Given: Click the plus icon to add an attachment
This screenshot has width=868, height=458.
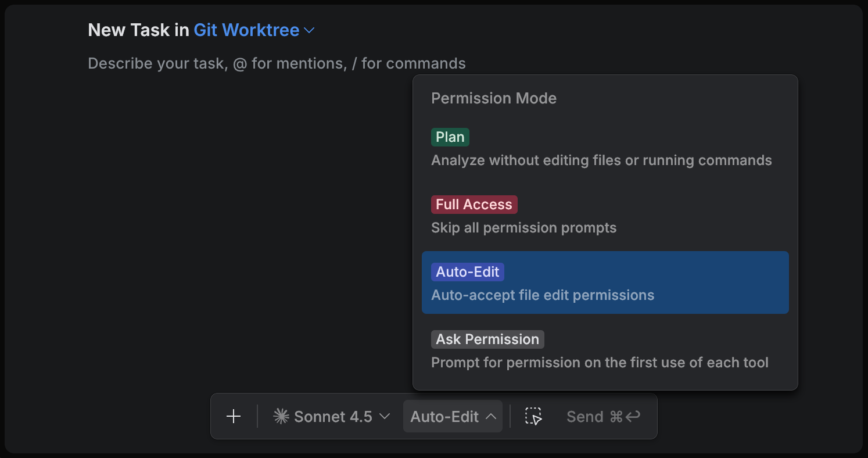Looking at the screenshot, I should 234,416.
